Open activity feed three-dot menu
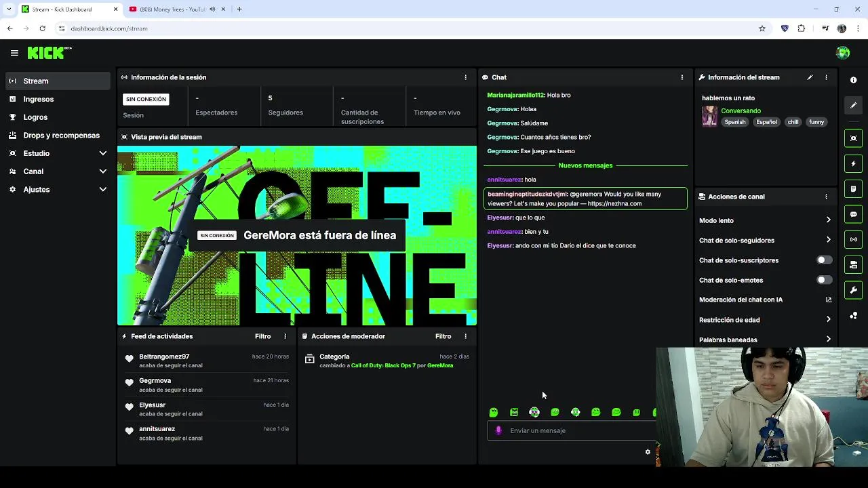The height and width of the screenshot is (488, 868). [x=285, y=336]
